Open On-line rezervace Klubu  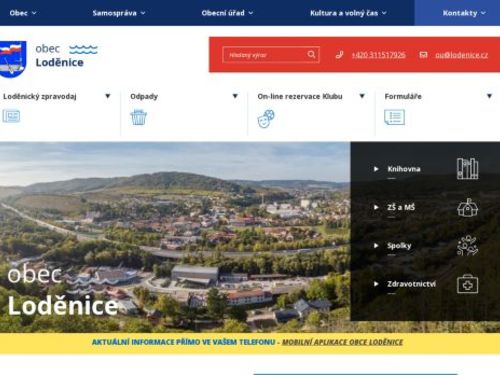(300, 96)
